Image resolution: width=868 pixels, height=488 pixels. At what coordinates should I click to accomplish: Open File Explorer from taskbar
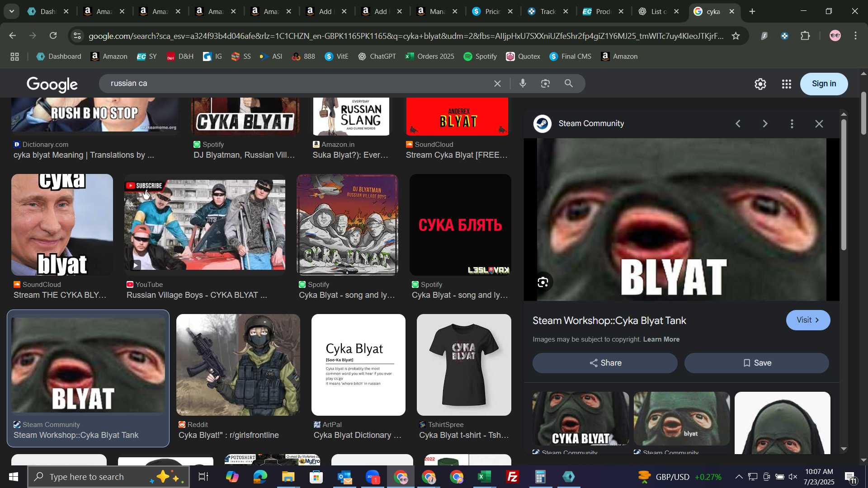[x=288, y=477]
